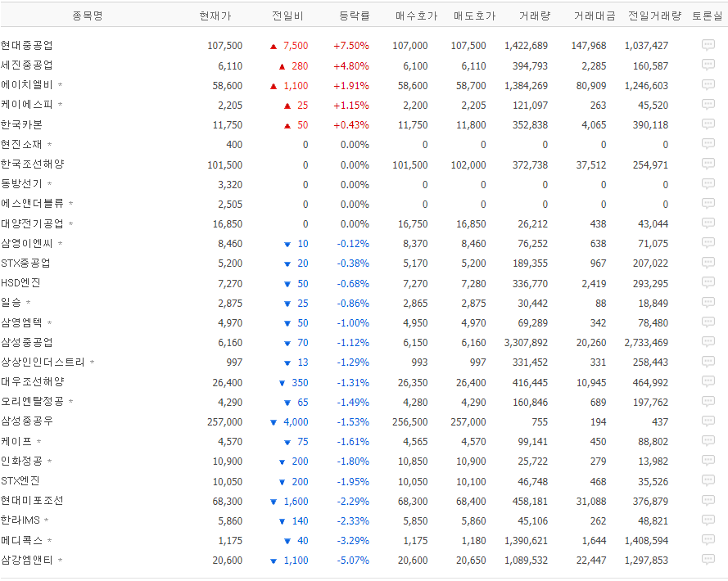Screen dimensions: 728x581
Task: Open stock page for 오리엔탈정공
Action: pos(32,402)
